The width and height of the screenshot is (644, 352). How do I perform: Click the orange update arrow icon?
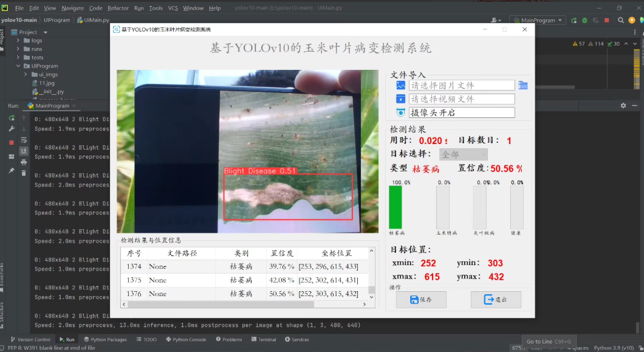632,20
